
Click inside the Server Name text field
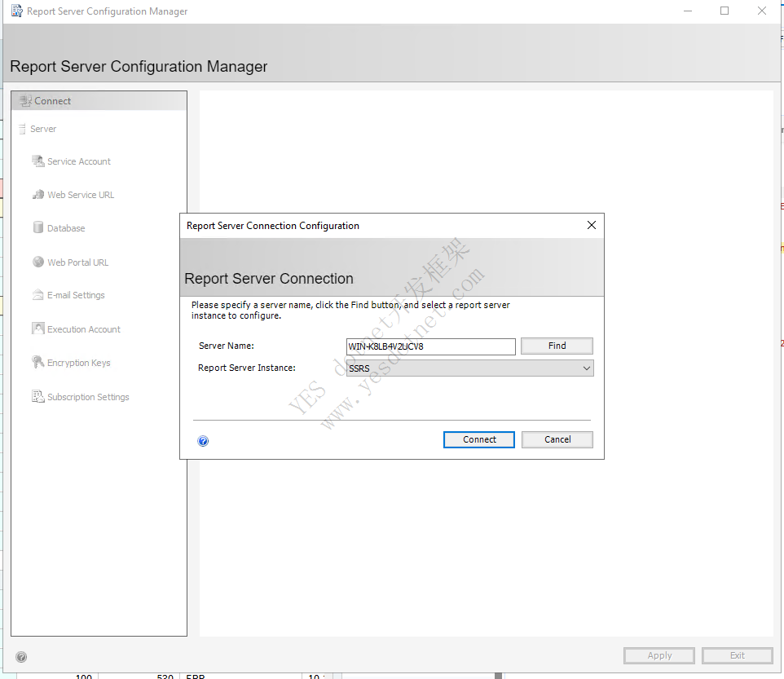(x=431, y=346)
